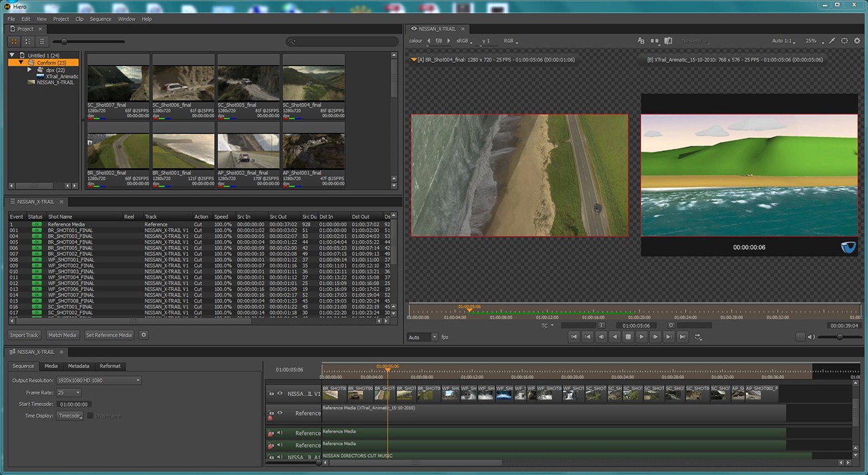868x475 pixels.
Task: Open the spreadsheet settings gear beside Set Reference Media
Action: (x=144, y=335)
